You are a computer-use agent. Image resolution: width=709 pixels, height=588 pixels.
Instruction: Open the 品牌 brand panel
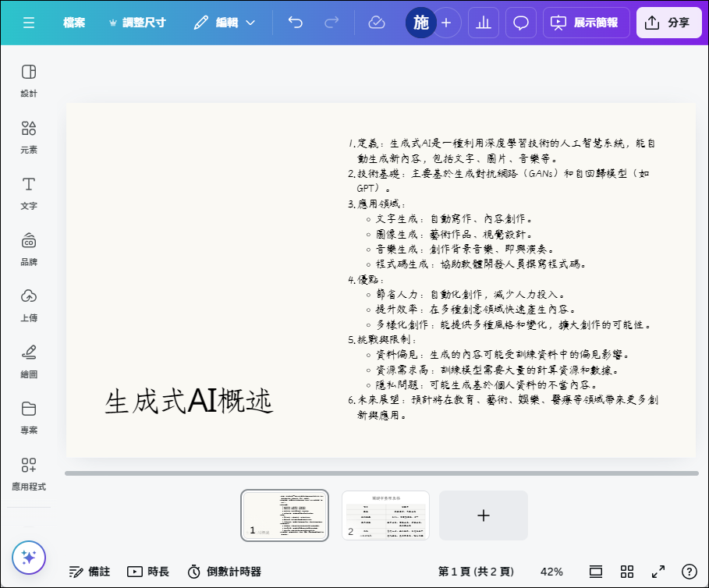29,249
